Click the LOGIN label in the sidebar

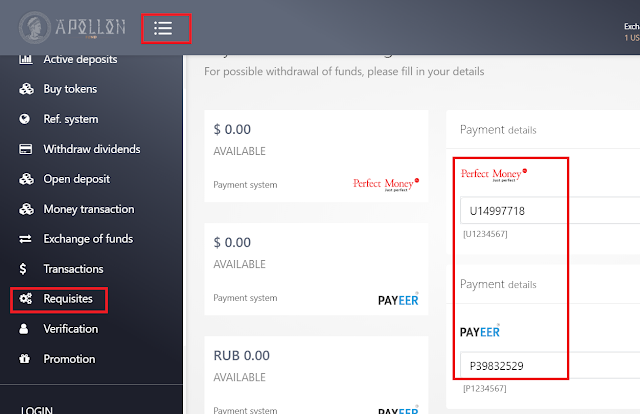(37, 410)
